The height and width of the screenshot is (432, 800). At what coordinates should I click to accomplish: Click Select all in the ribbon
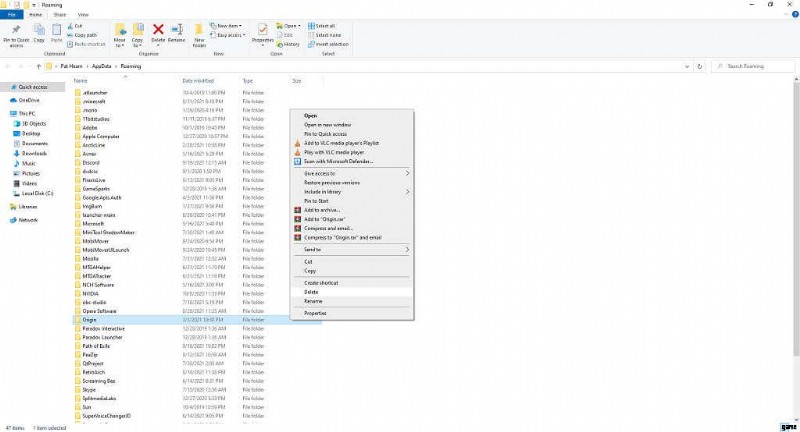pos(321,26)
